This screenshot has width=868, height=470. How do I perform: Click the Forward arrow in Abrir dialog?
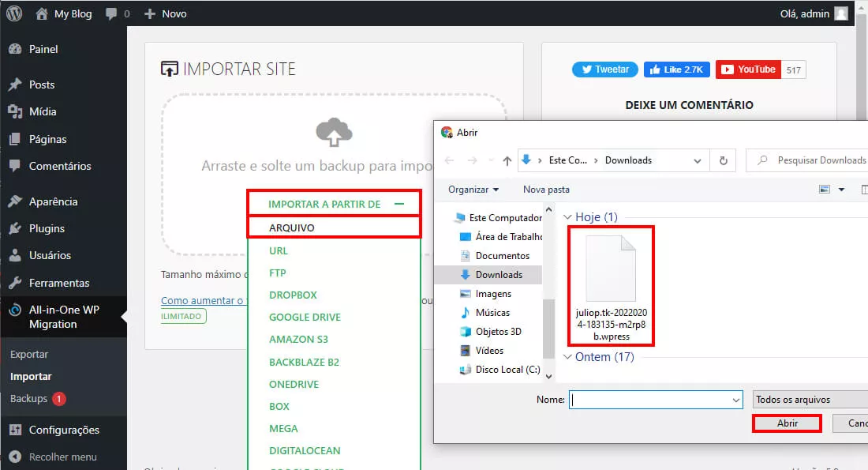[x=472, y=160]
